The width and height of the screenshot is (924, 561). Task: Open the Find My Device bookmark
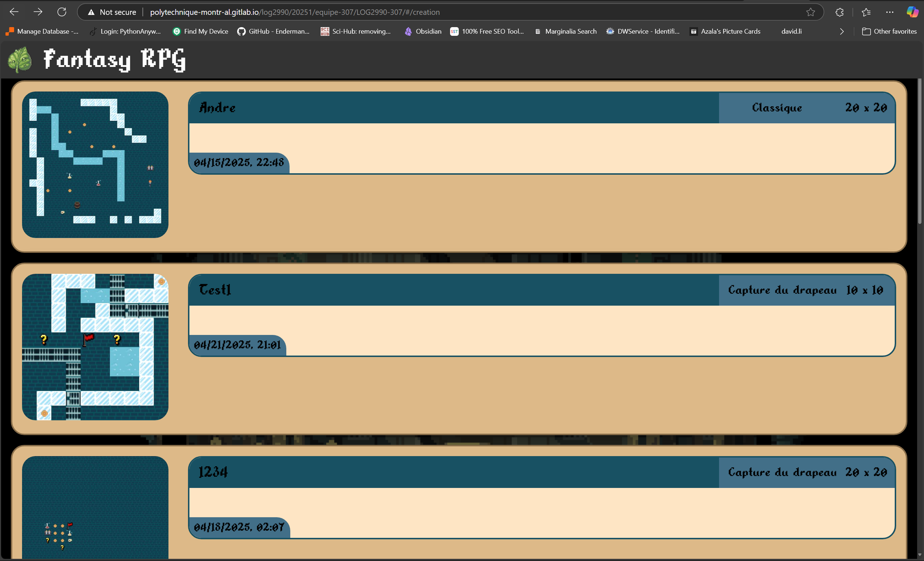(200, 31)
